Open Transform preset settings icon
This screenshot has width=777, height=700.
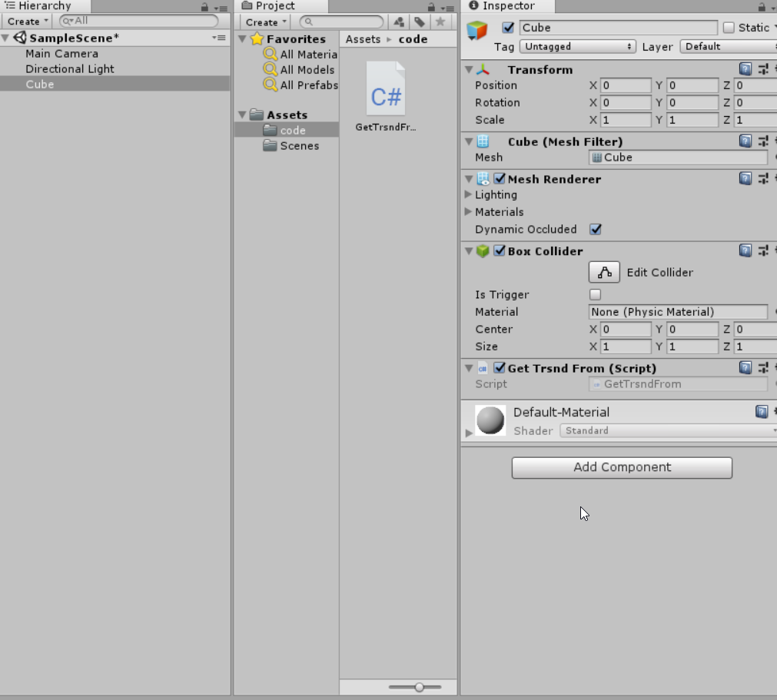(763, 69)
